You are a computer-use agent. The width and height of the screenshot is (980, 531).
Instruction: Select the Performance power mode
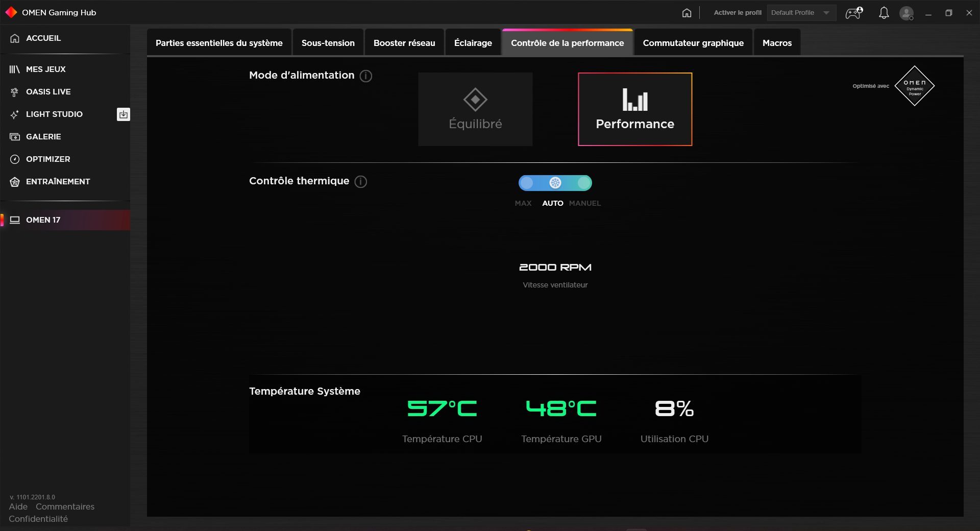point(635,109)
